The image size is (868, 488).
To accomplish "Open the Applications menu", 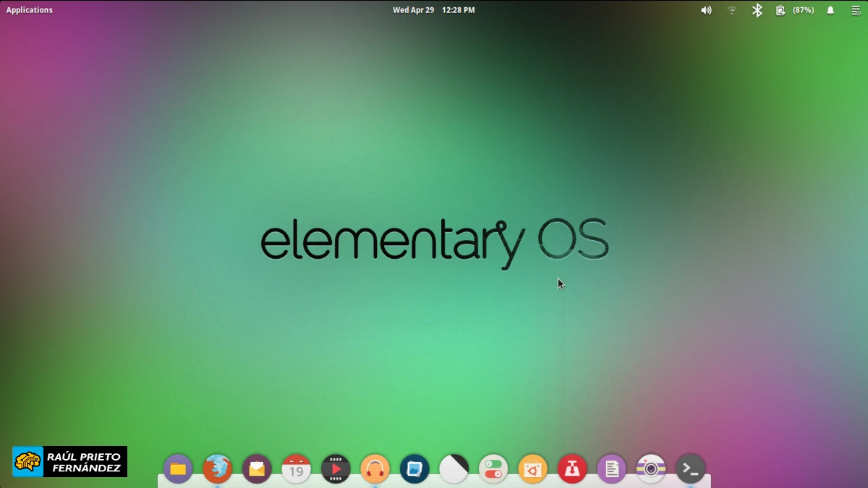I will [x=30, y=10].
